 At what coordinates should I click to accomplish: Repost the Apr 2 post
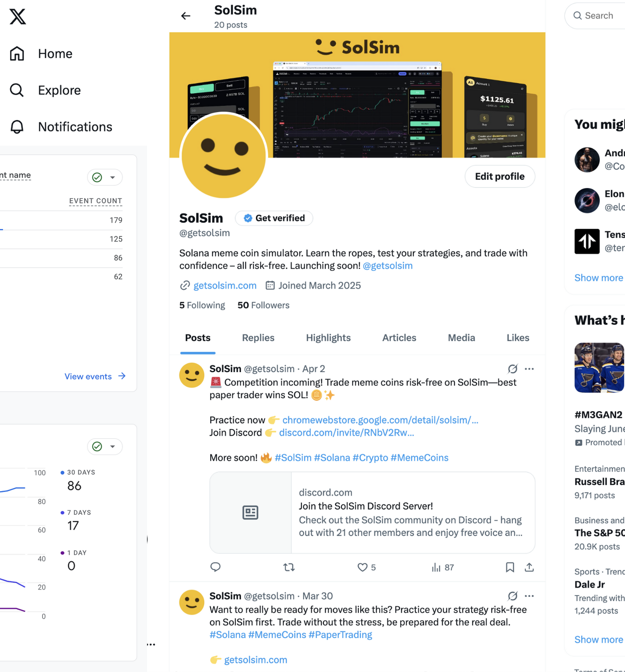click(x=289, y=568)
